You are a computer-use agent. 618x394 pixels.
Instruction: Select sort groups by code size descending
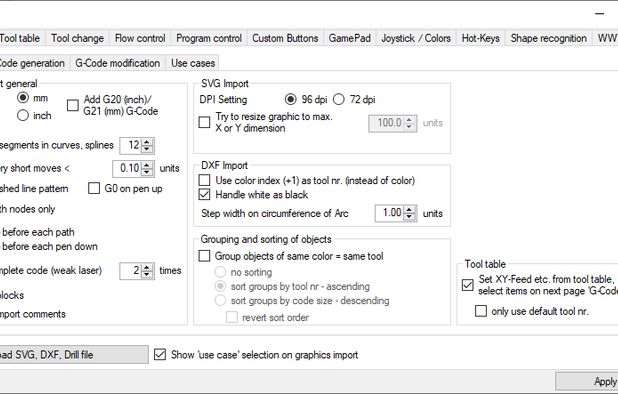pyautogui.click(x=220, y=301)
